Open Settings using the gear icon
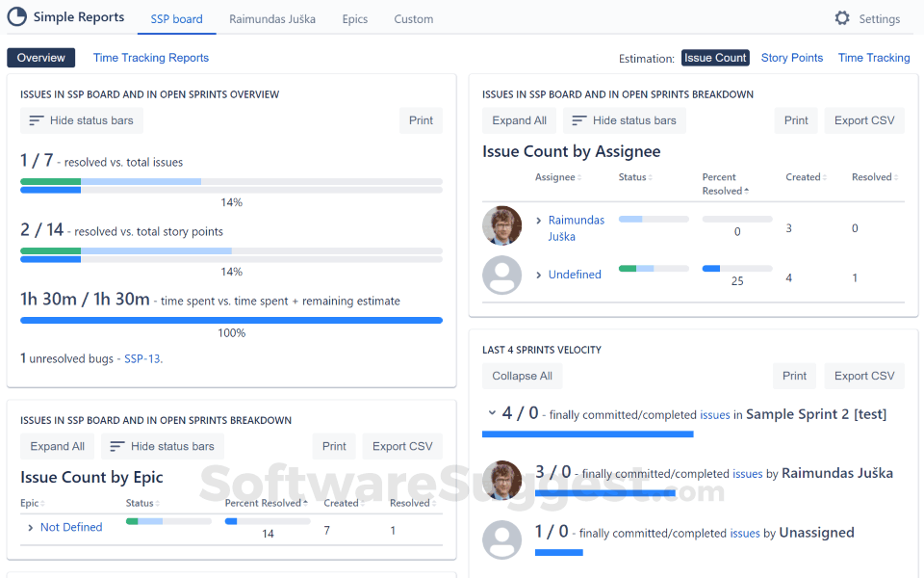Viewport: 924px width, 578px height. [x=842, y=17]
